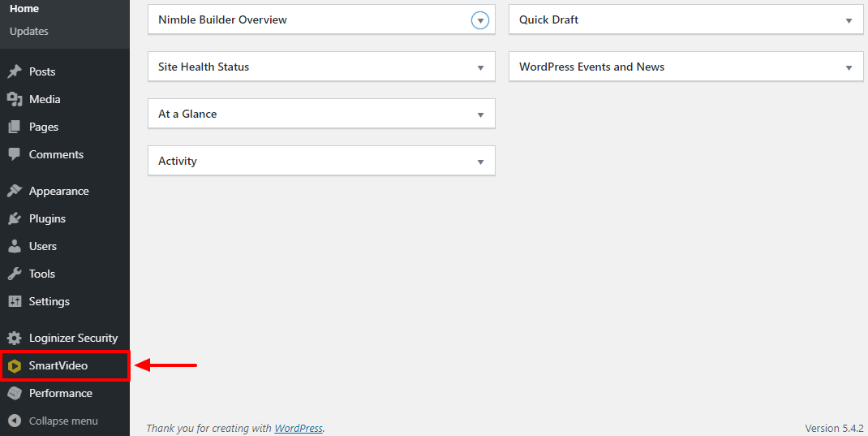This screenshot has height=436, width=868.
Task: Click the Appearance paintbrush icon
Action: point(15,191)
